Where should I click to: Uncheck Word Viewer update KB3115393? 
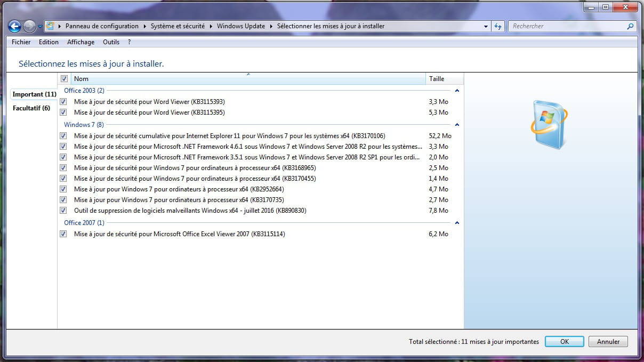click(x=64, y=101)
